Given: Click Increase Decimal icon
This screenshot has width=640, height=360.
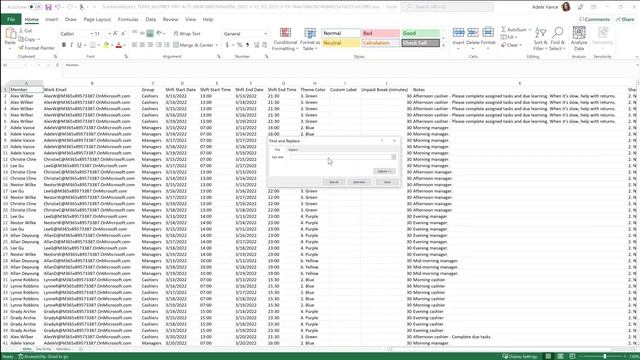Looking at the screenshot, I should (256, 45).
